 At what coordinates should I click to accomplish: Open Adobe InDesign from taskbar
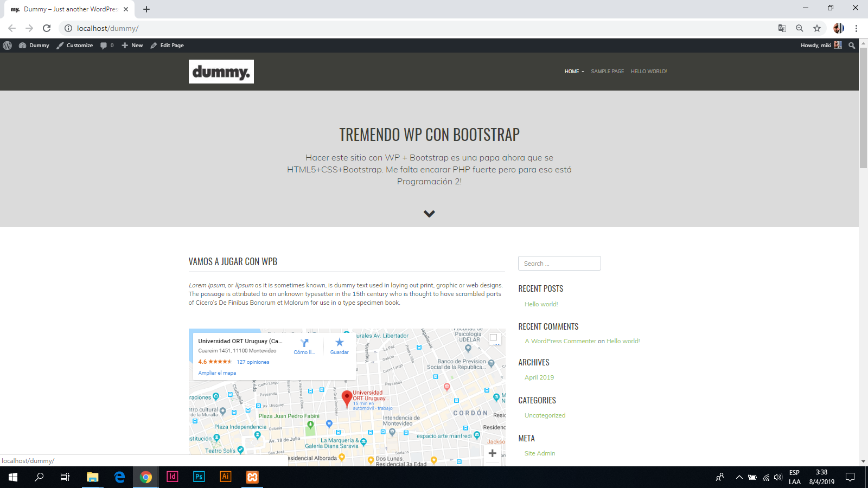(173, 477)
